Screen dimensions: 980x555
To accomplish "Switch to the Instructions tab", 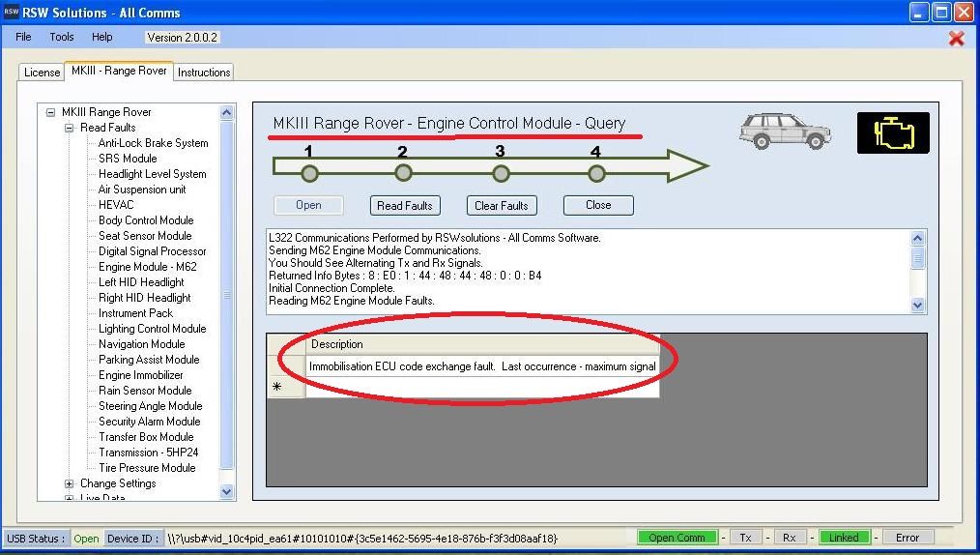I will pyautogui.click(x=204, y=73).
